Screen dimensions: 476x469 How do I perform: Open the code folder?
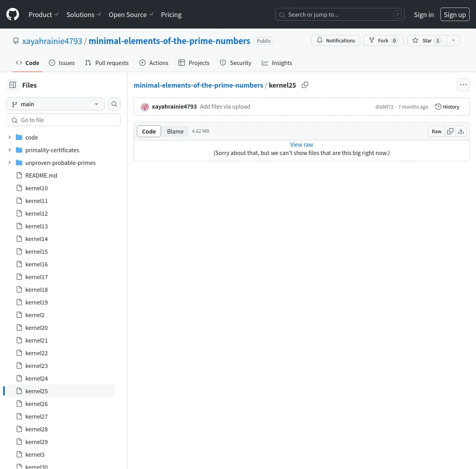click(x=32, y=138)
